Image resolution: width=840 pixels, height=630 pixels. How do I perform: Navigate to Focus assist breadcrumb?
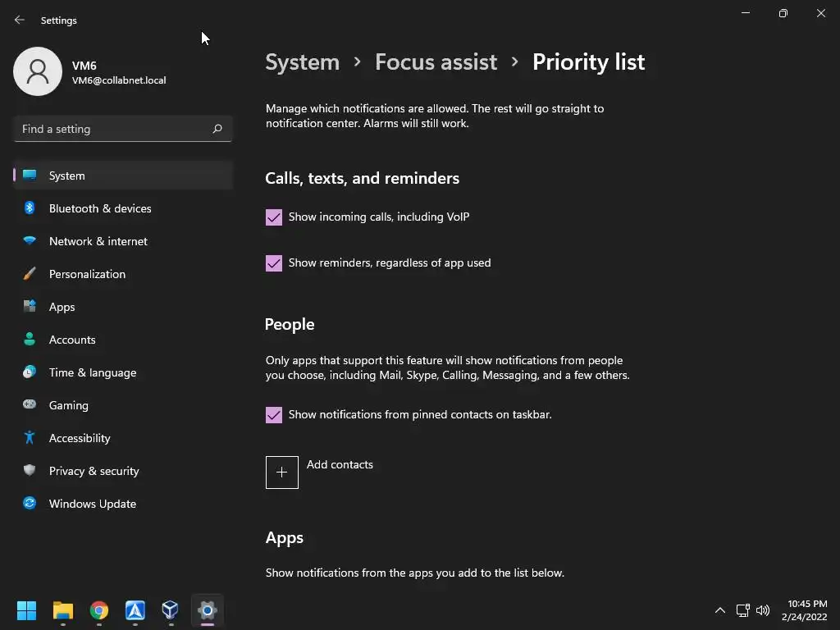pos(436,62)
